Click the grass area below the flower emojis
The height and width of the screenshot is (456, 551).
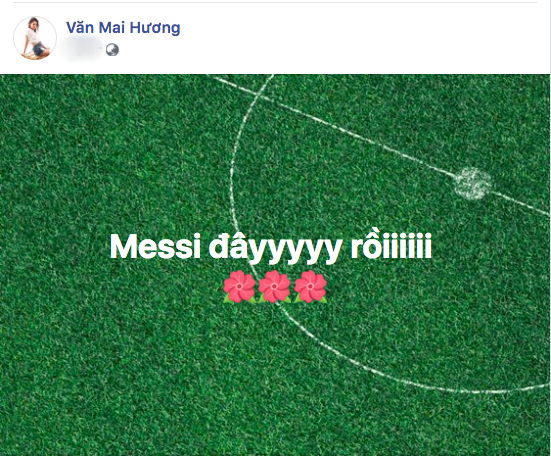[274, 351]
